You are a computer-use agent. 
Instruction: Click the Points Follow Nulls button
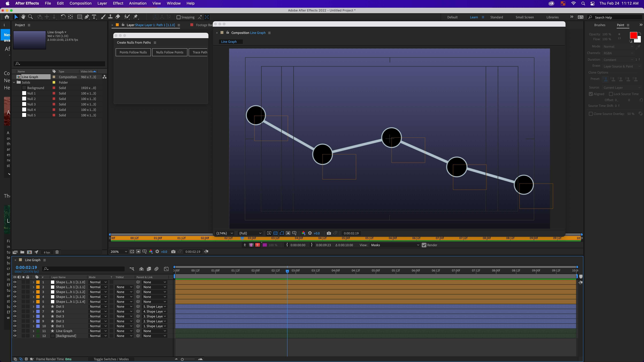click(x=133, y=52)
